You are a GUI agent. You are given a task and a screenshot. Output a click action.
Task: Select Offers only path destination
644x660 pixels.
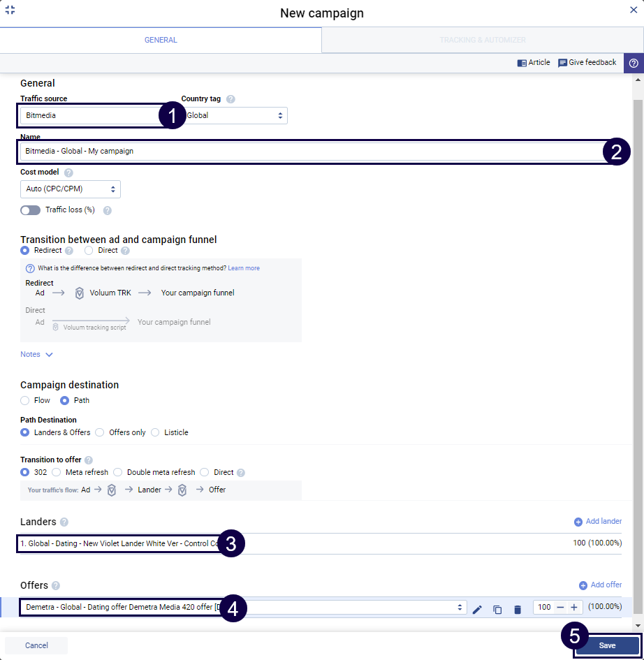tap(100, 432)
